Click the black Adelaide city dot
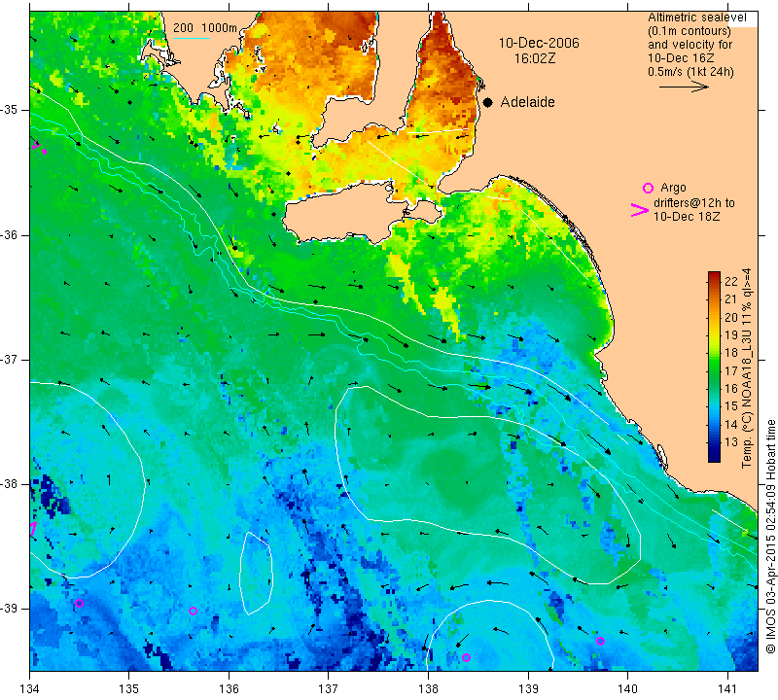Viewport: 778px width, 700px height. [x=488, y=102]
